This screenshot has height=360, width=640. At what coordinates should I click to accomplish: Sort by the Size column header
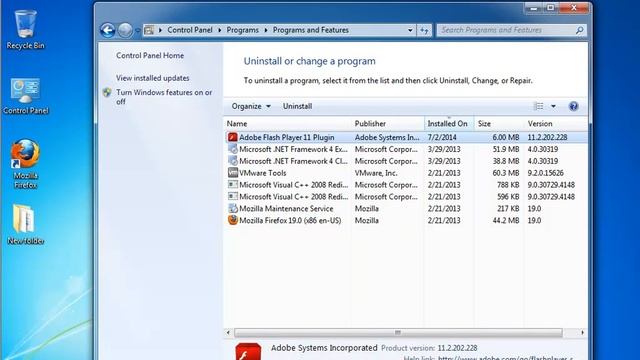tap(499, 124)
